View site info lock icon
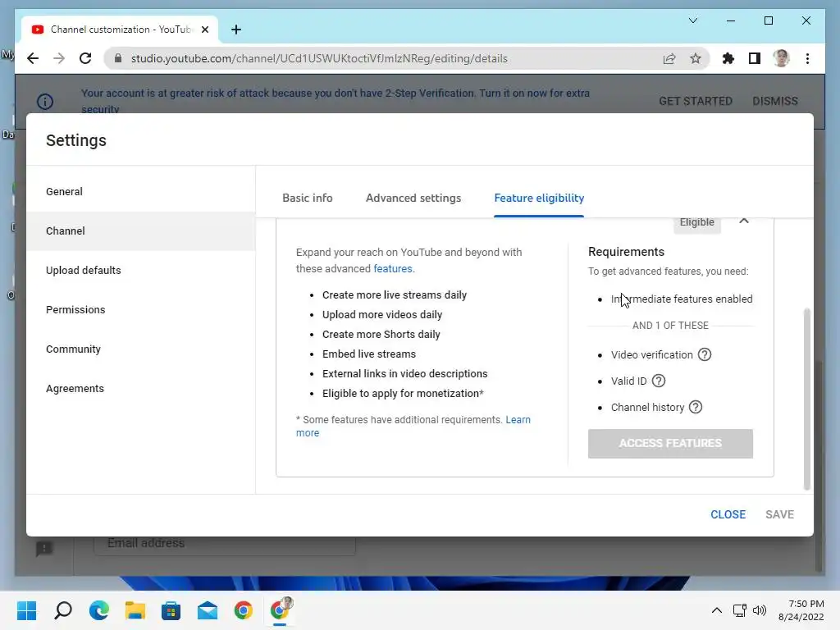Viewport: 840px width, 630px height. pyautogui.click(x=118, y=58)
